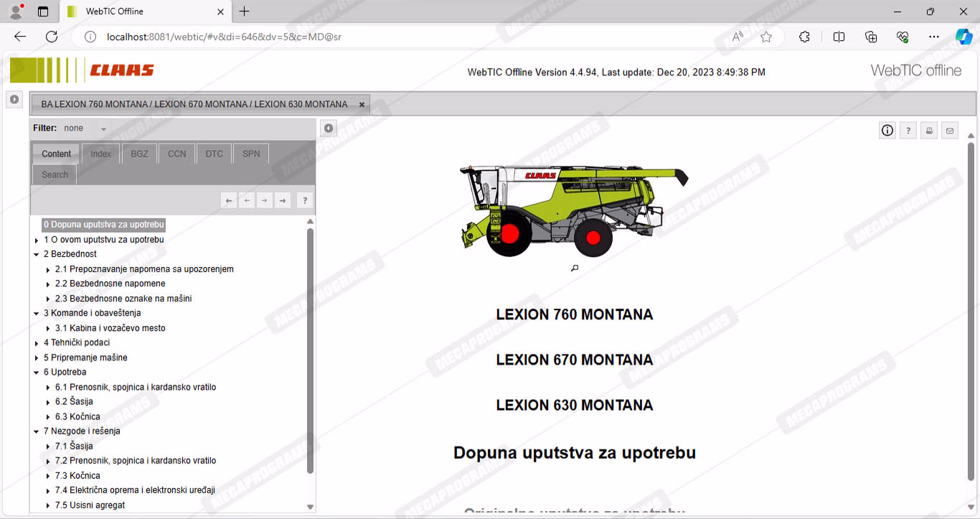
Task: Add page to browser favorites
Action: (x=766, y=37)
